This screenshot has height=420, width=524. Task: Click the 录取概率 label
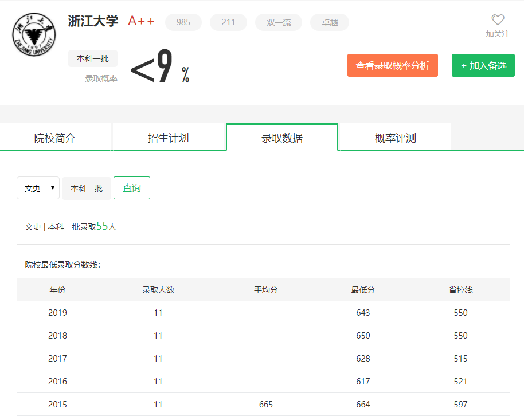tap(101, 78)
